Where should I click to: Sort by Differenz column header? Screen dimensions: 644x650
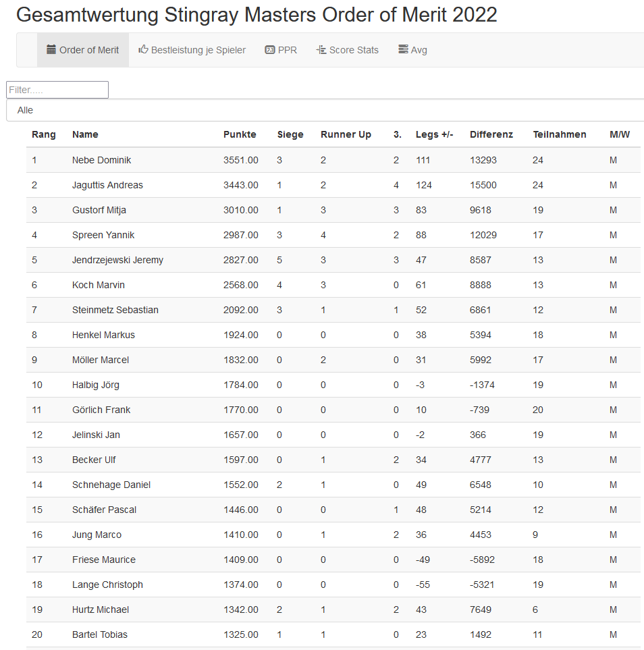tap(491, 134)
